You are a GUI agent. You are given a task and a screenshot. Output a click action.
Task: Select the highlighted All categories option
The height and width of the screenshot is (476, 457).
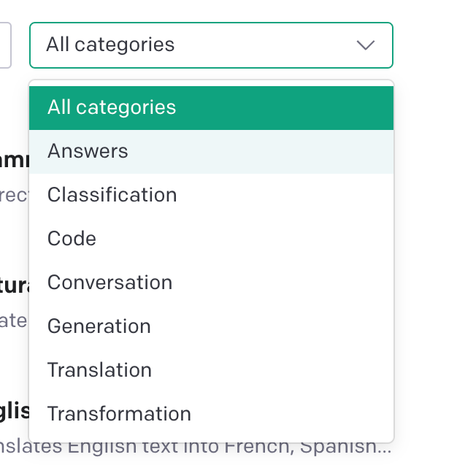[211, 108]
